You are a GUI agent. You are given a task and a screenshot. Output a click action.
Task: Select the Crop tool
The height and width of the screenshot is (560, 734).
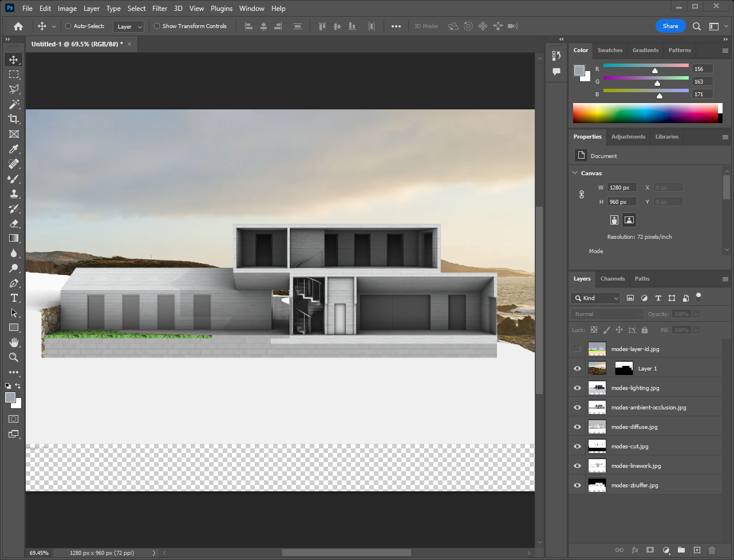tap(14, 119)
